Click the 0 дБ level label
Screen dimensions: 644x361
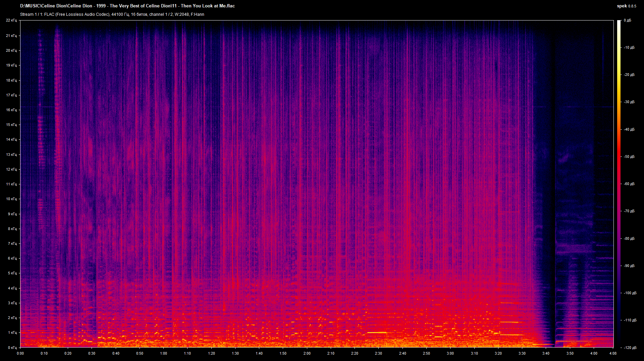[627, 20]
